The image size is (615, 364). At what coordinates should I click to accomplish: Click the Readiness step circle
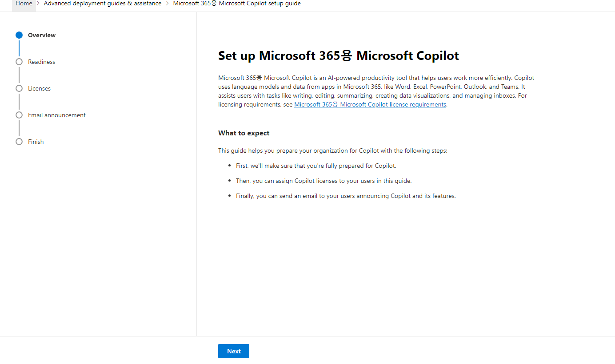point(19,62)
